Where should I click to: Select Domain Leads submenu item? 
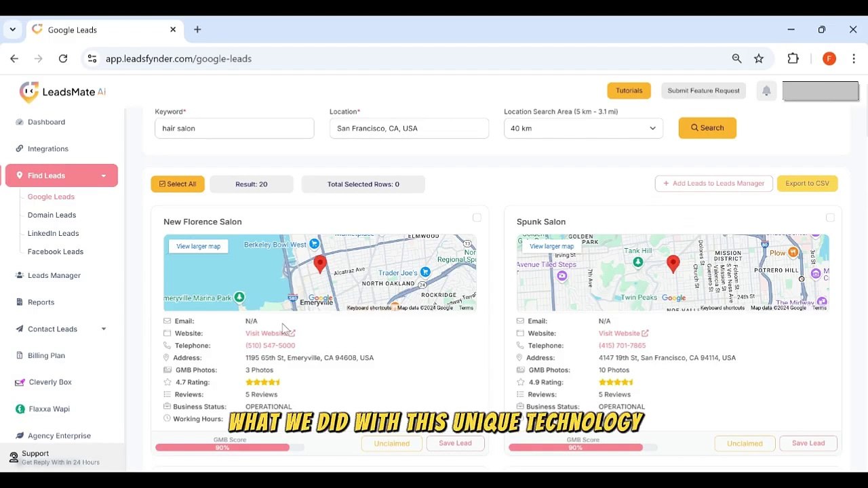tap(52, 215)
